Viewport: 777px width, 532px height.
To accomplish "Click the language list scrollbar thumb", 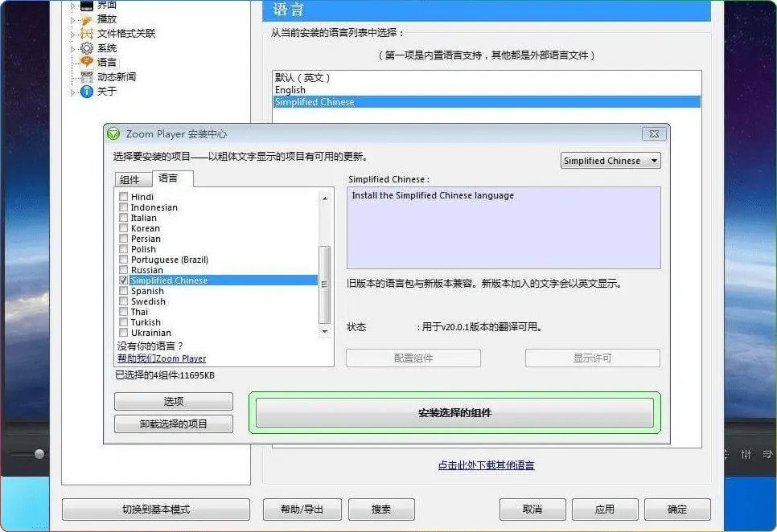I will [325, 284].
